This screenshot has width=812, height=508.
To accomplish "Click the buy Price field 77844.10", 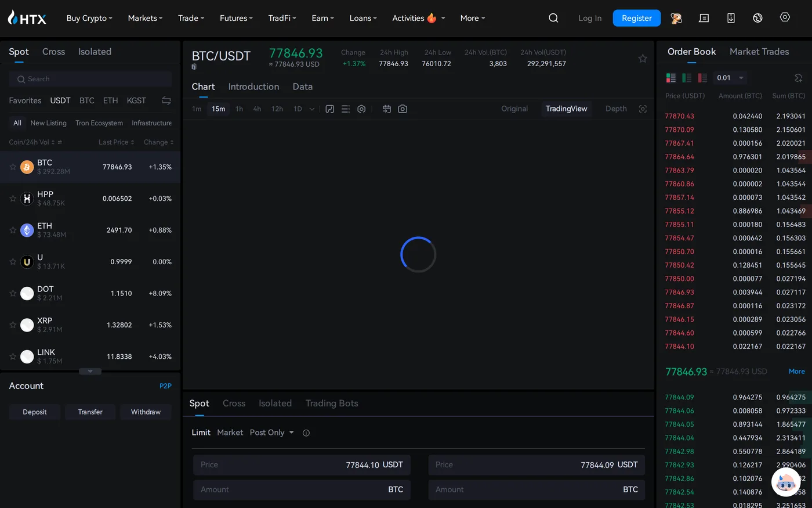I will pyautogui.click(x=302, y=465).
